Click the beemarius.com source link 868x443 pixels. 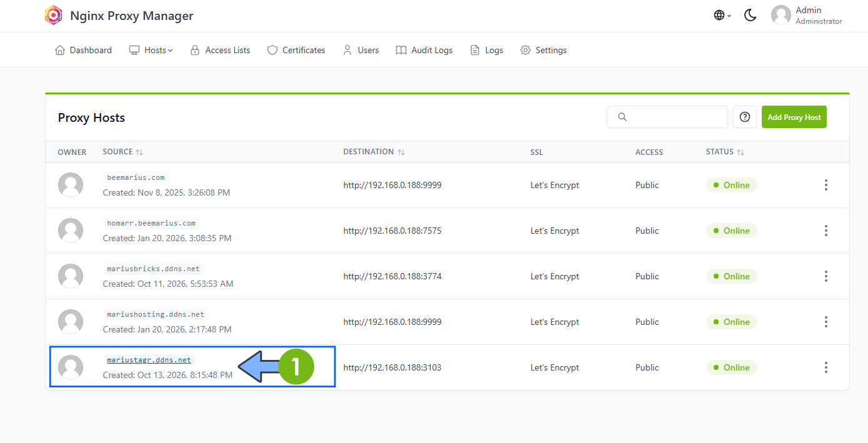(136, 177)
